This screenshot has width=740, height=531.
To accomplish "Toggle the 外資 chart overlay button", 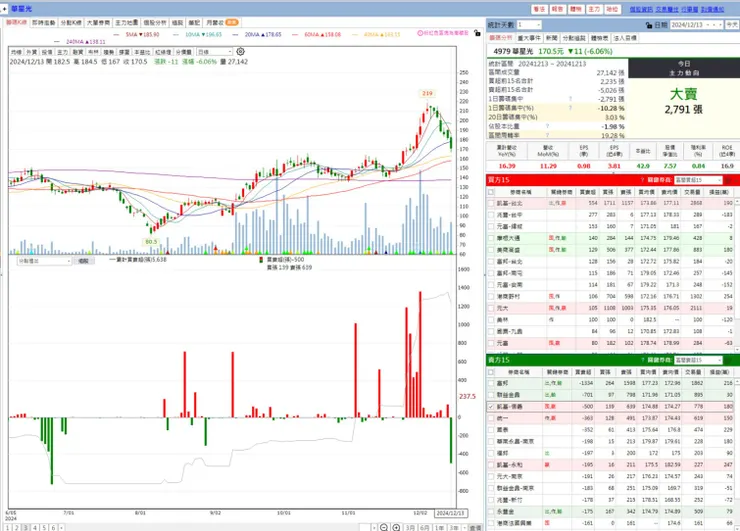I will (32, 52).
